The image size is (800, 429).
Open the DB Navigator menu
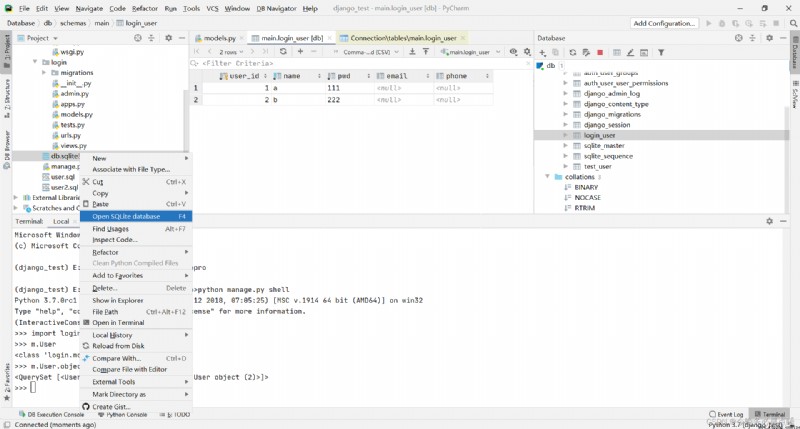(x=276, y=8)
